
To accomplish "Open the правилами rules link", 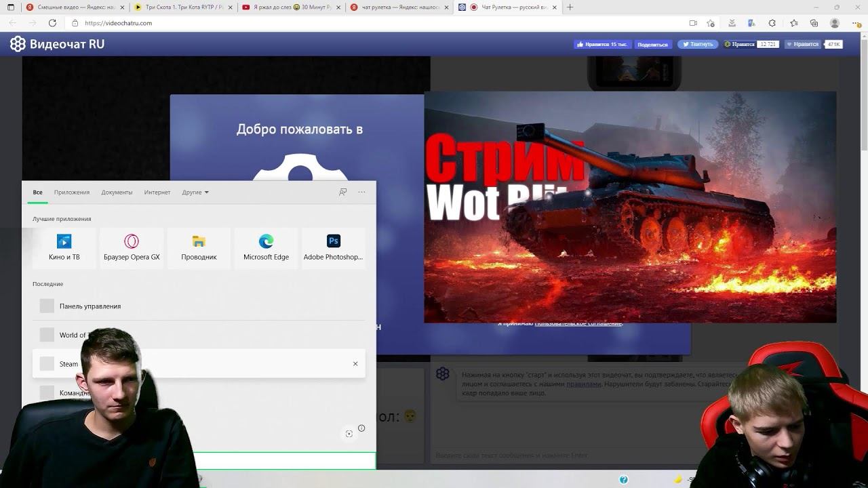I will click(x=584, y=384).
